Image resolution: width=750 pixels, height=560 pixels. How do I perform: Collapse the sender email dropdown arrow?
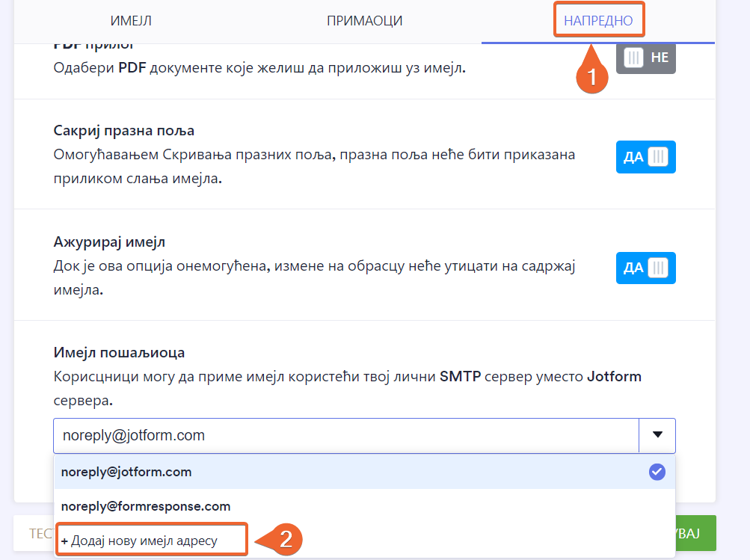[657, 435]
